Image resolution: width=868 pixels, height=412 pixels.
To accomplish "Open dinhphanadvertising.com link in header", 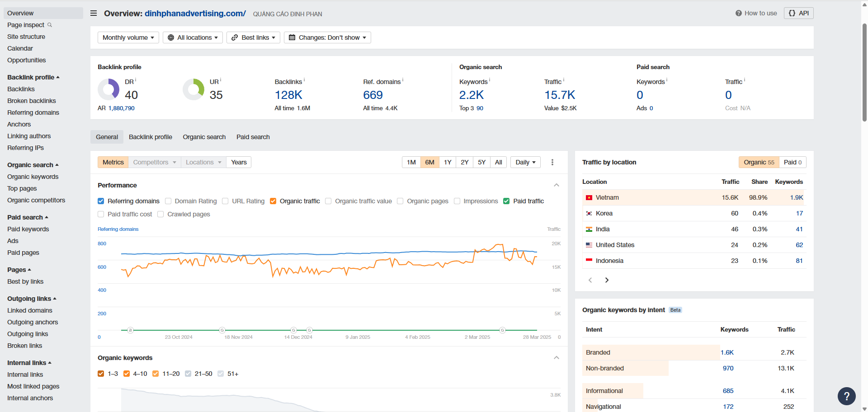I will 195,13.
